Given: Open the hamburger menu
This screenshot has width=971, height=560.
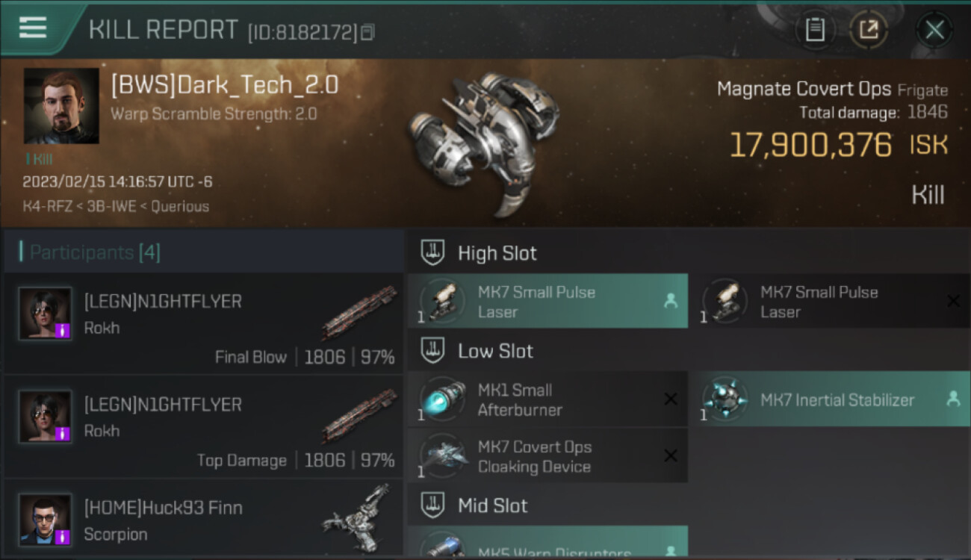Looking at the screenshot, I should (33, 28).
